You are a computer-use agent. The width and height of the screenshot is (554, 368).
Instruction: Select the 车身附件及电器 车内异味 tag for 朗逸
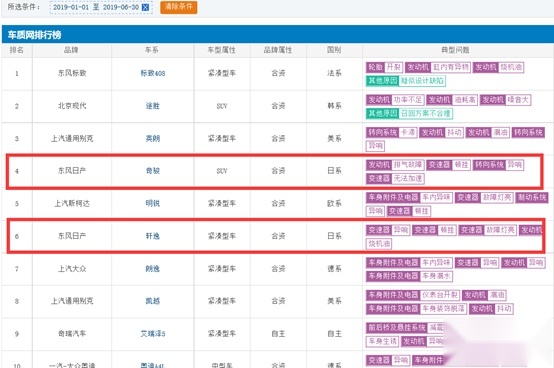point(409,263)
